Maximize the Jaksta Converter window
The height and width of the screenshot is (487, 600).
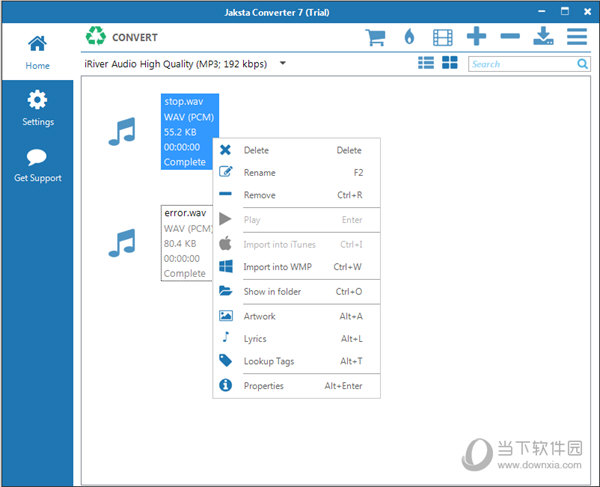tap(564, 11)
